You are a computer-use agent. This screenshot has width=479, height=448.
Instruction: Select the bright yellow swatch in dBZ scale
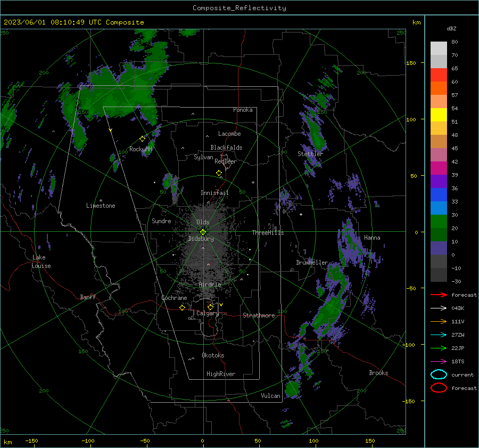click(439, 115)
